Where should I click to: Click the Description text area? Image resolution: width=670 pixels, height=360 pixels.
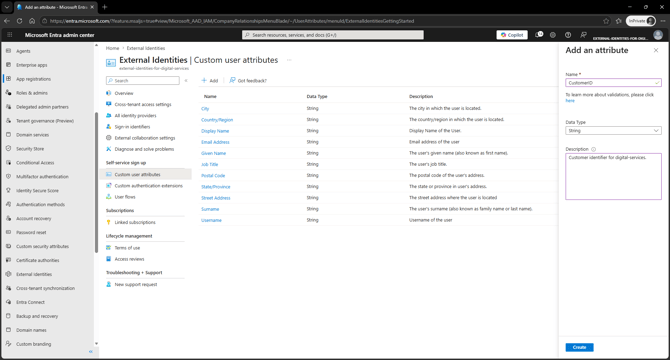click(x=613, y=176)
